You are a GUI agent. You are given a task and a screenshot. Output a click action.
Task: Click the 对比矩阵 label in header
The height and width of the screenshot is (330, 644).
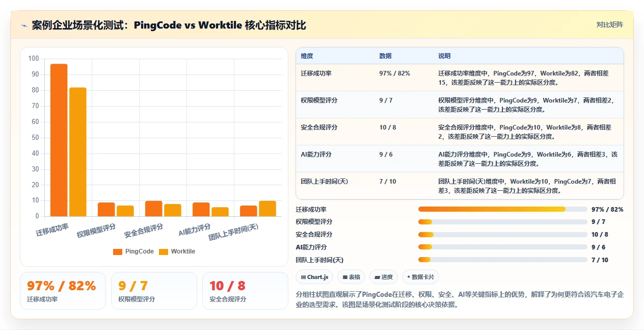609,24
